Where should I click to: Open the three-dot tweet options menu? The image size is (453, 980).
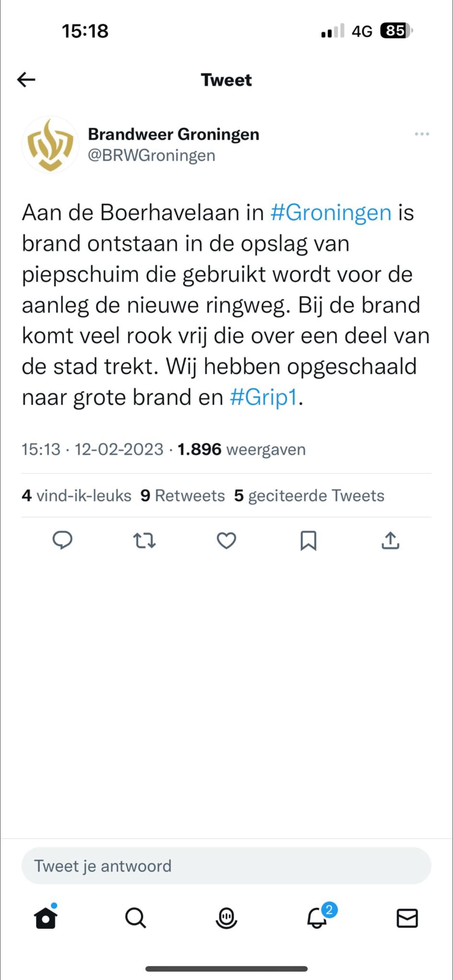click(x=422, y=134)
